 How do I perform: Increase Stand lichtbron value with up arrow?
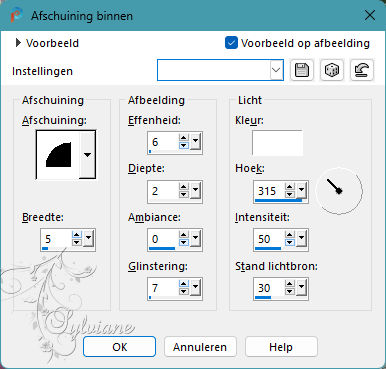(289, 283)
